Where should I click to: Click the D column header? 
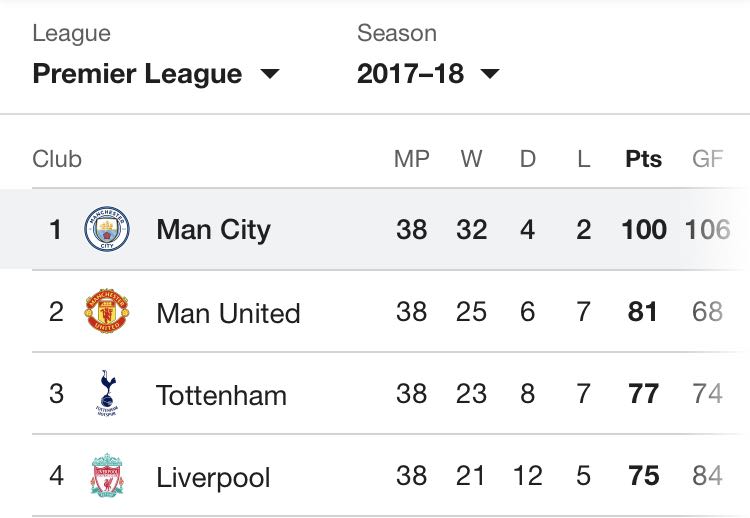click(x=528, y=159)
